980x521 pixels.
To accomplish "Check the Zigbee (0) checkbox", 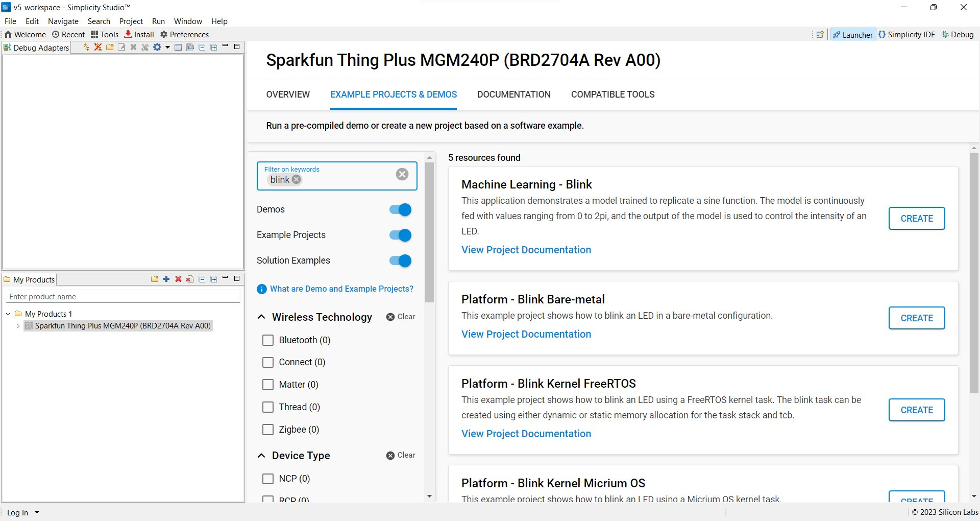I will [268, 430].
